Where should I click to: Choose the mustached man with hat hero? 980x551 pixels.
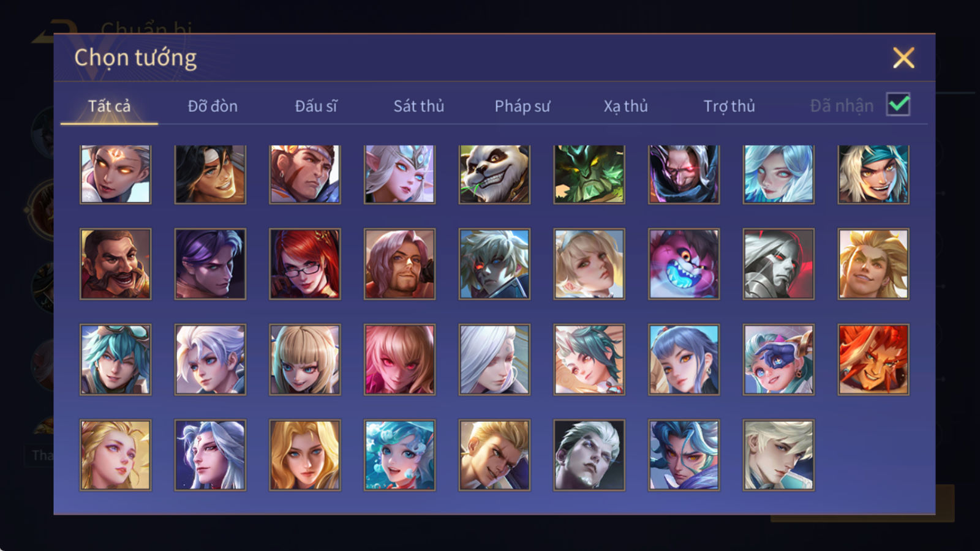coord(115,264)
